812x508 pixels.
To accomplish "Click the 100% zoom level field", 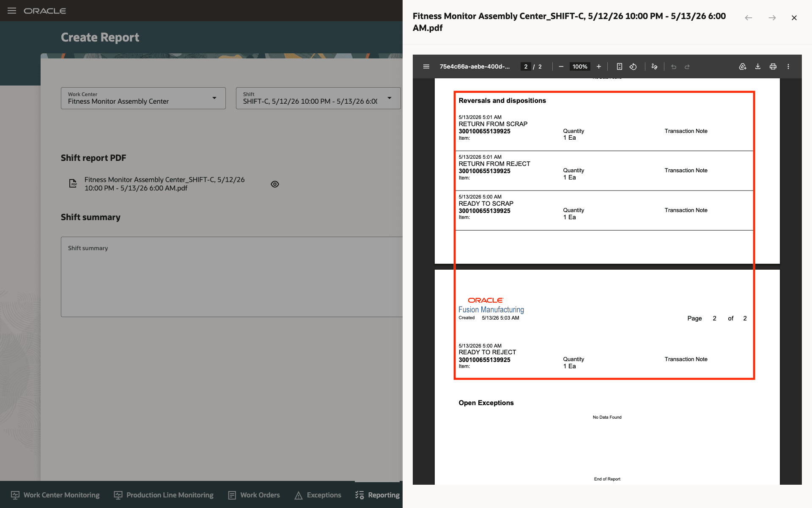I will click(579, 66).
